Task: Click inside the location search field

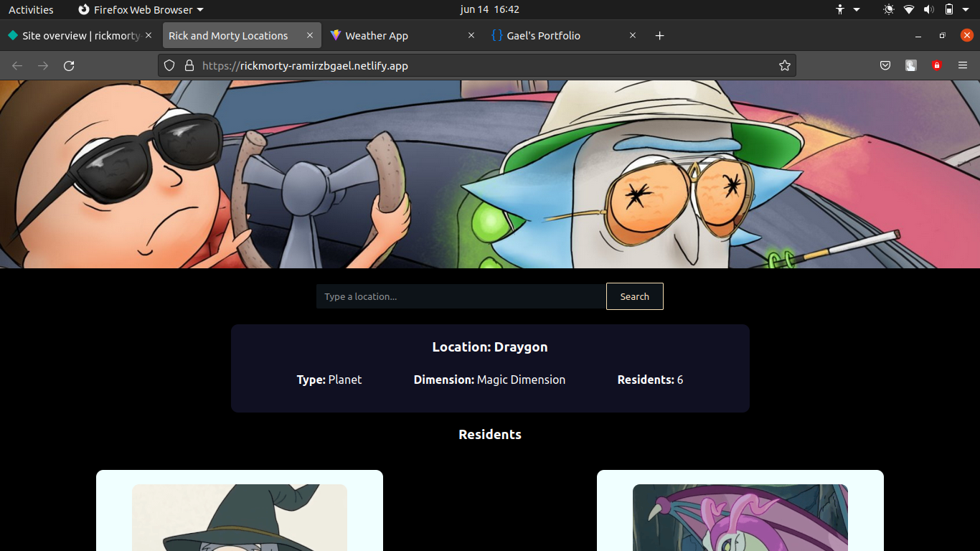Action: [x=459, y=296]
